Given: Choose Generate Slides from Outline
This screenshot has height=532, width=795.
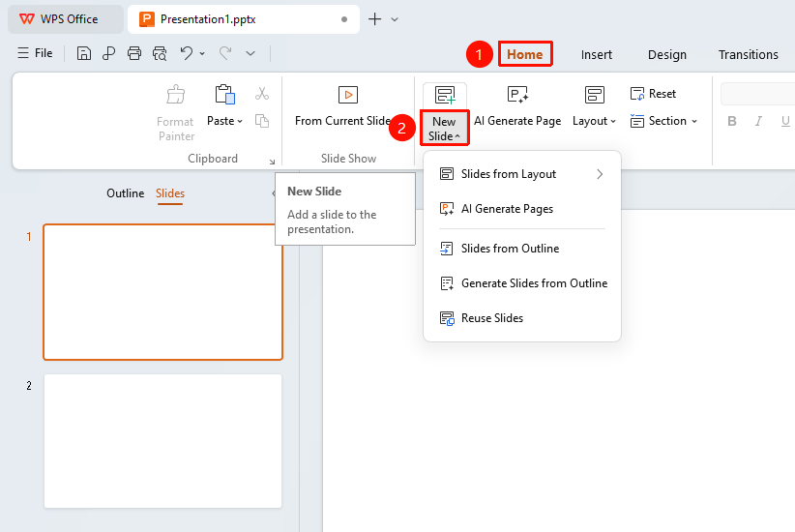Looking at the screenshot, I should [521, 283].
